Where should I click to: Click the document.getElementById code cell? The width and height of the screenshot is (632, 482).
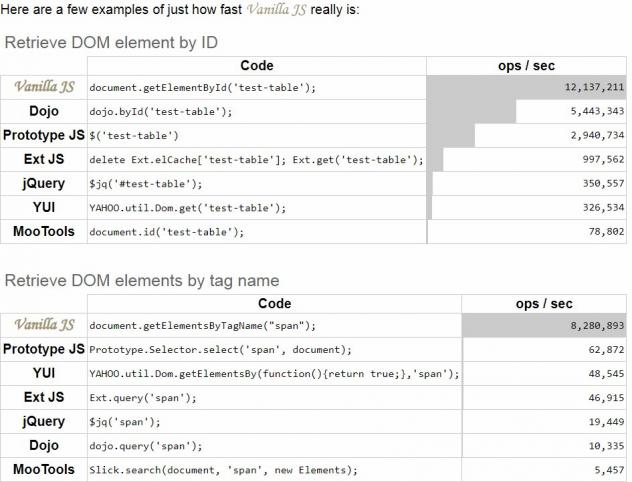point(203,88)
